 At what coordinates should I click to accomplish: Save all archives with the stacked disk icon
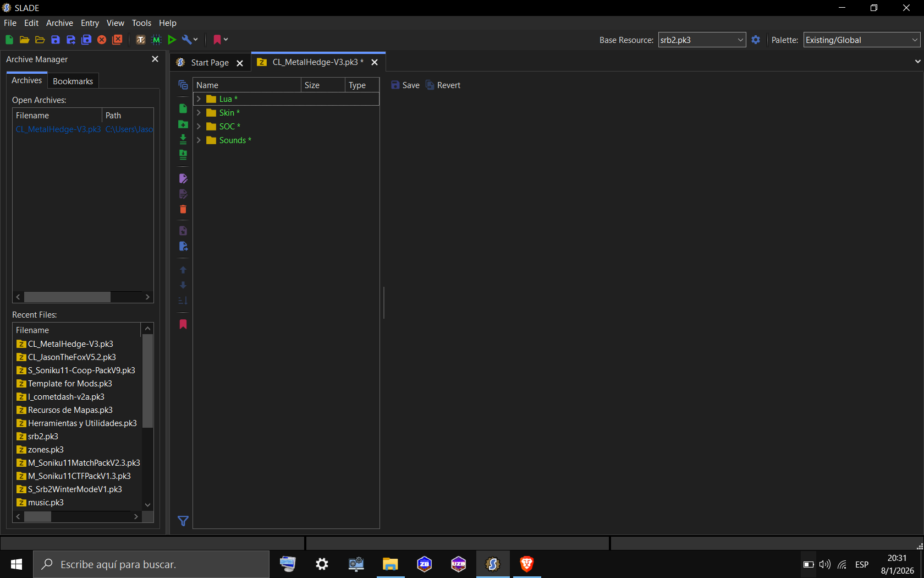[x=86, y=40]
